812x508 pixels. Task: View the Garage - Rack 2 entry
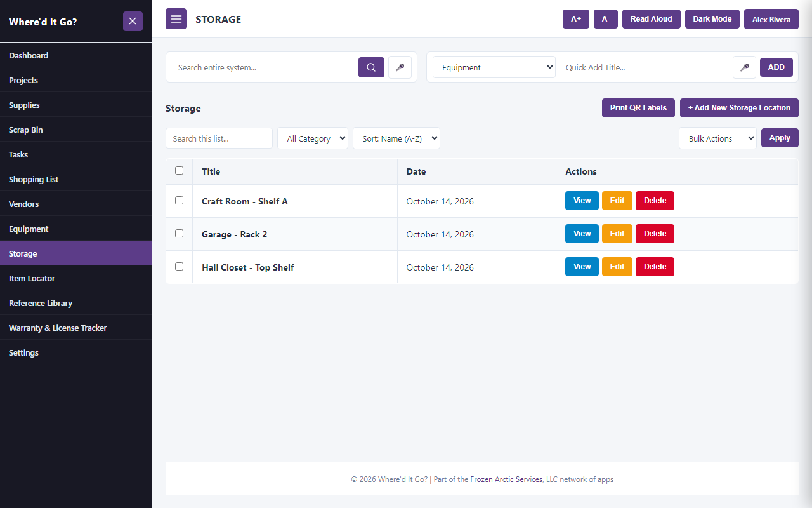[582, 234]
